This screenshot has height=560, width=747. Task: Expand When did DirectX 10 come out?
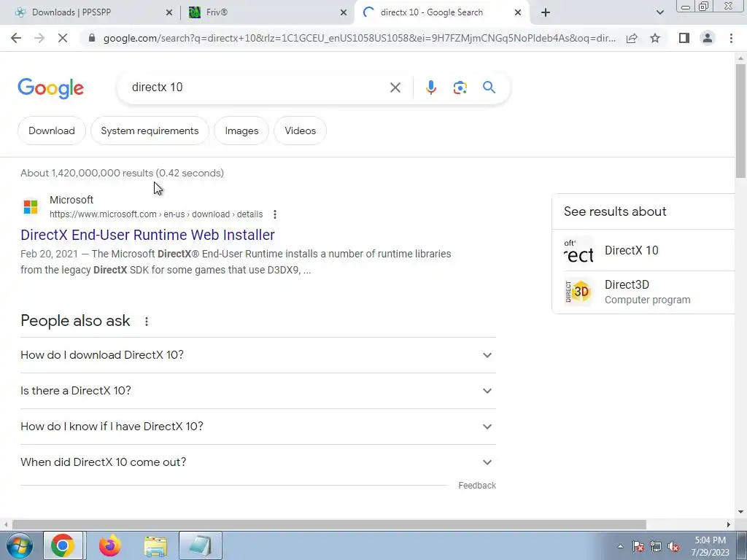point(258,462)
